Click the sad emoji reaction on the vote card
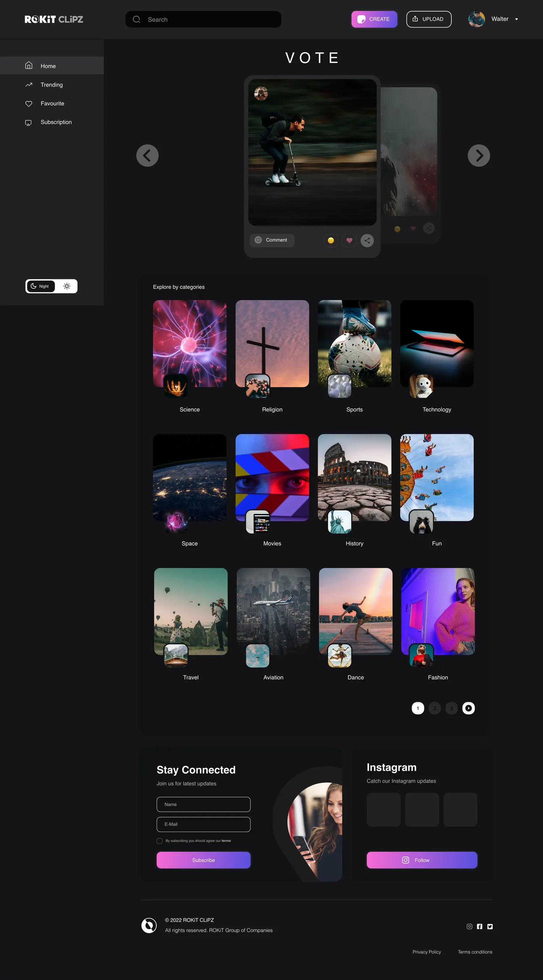This screenshot has height=980, width=543. [x=331, y=241]
